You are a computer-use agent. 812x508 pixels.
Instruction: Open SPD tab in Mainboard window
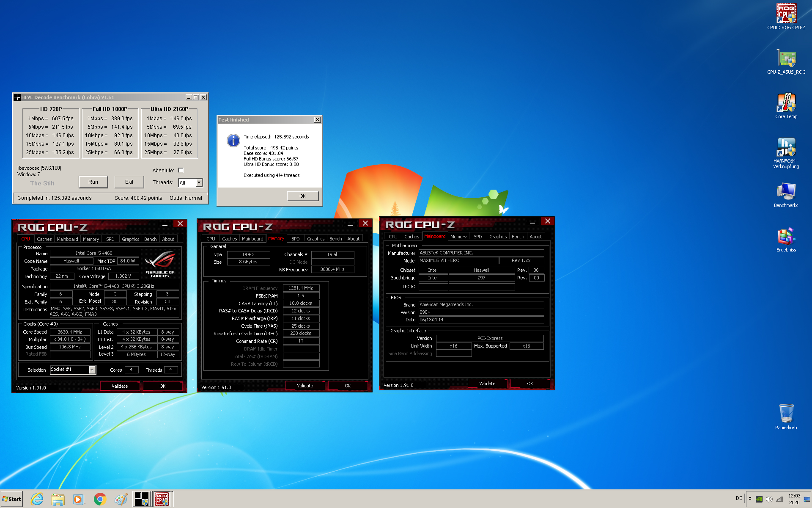click(477, 237)
